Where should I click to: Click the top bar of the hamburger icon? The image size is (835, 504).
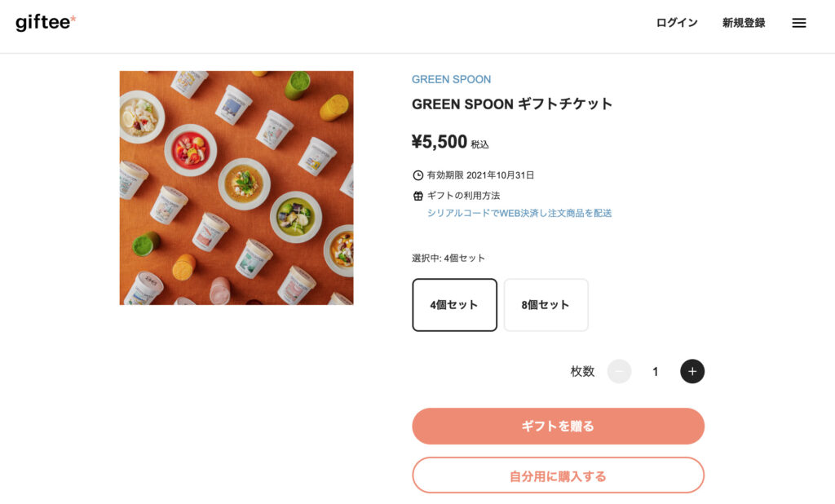(798, 18)
